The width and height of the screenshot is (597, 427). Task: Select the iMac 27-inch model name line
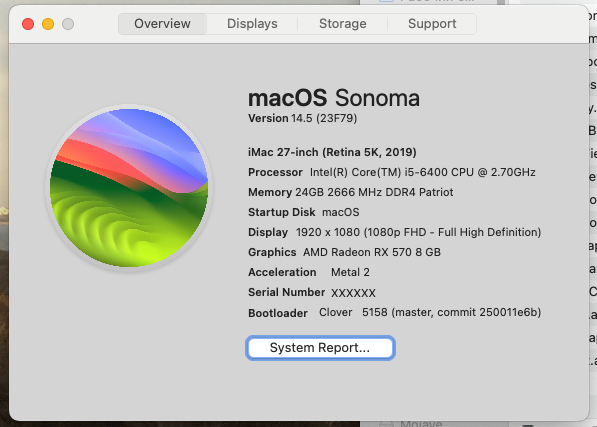click(332, 152)
